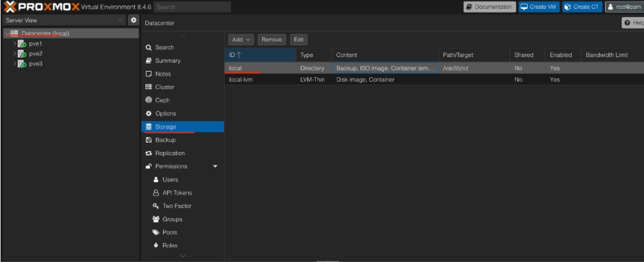Open the Cluster menu item
Image resolution: width=644 pixels, height=262 pixels.
(x=183, y=87)
